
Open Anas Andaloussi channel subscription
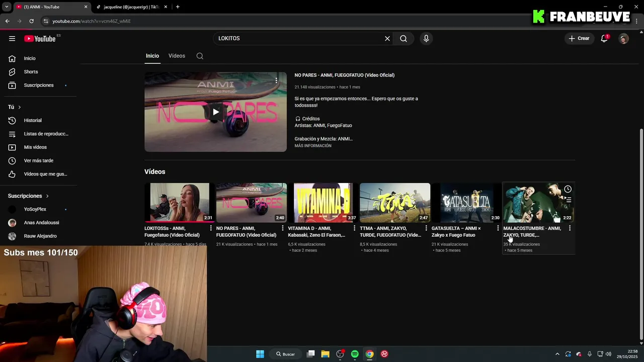click(40, 223)
